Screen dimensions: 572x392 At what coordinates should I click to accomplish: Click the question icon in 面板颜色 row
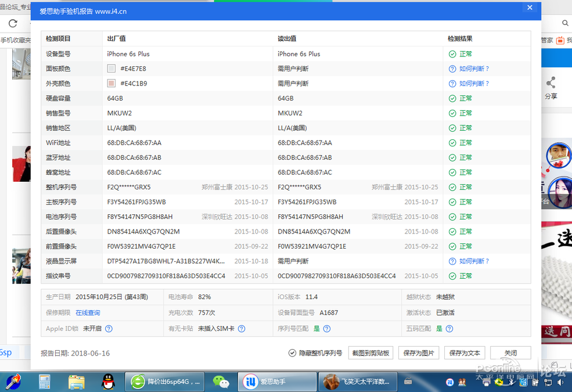coord(452,69)
